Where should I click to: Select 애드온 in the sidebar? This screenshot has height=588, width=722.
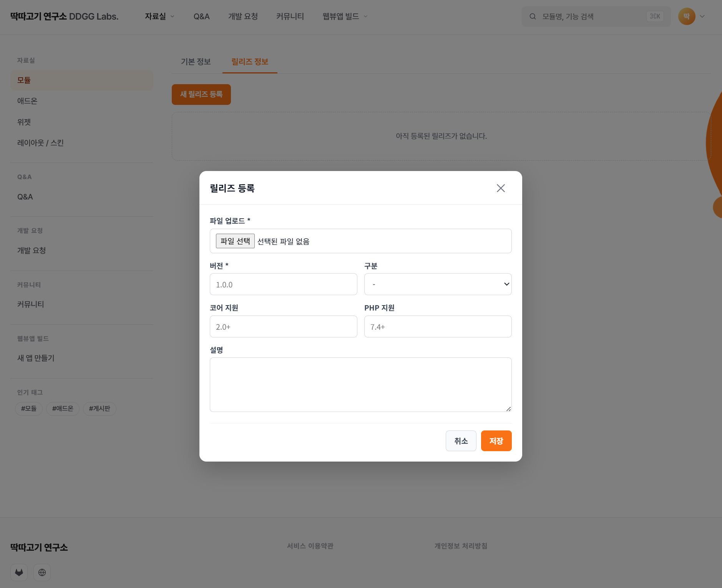[x=82, y=101]
